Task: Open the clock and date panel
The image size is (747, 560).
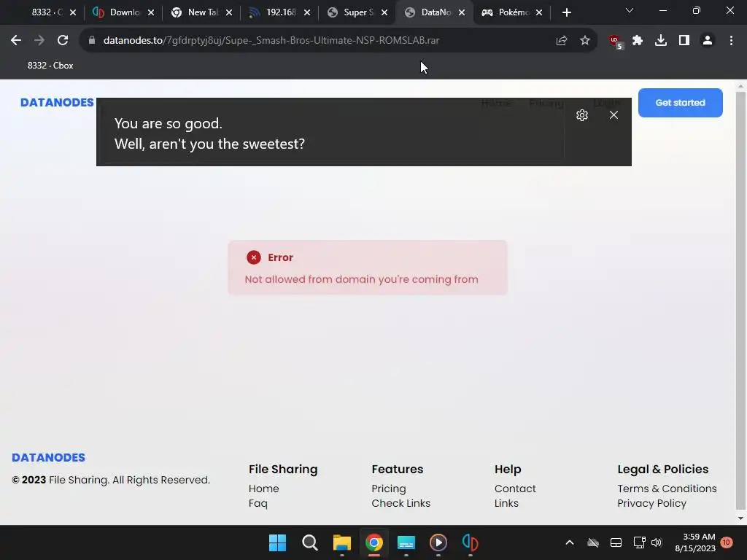Action: [x=695, y=542]
